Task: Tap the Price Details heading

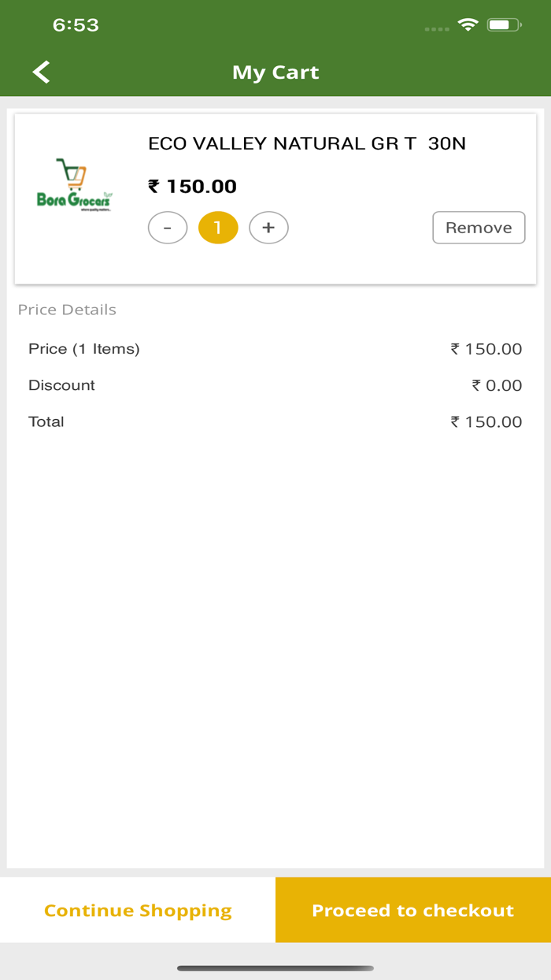Action: coord(67,310)
